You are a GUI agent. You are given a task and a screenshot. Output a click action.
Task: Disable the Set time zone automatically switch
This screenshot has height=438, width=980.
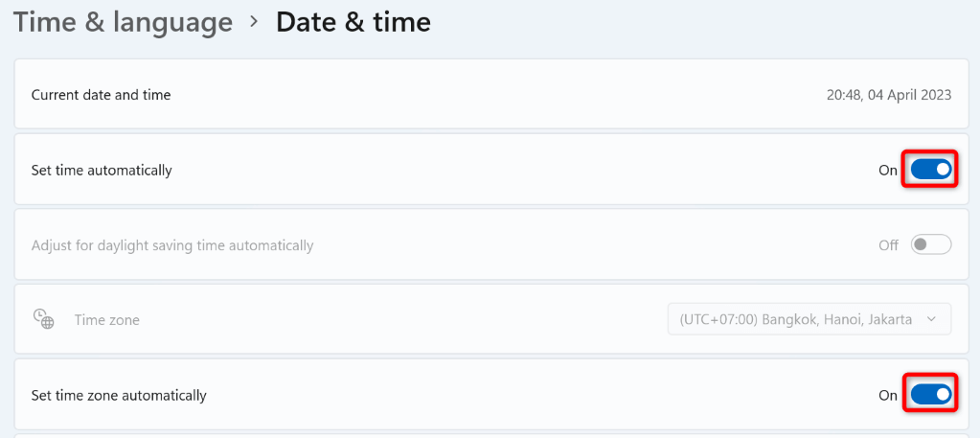(x=930, y=394)
